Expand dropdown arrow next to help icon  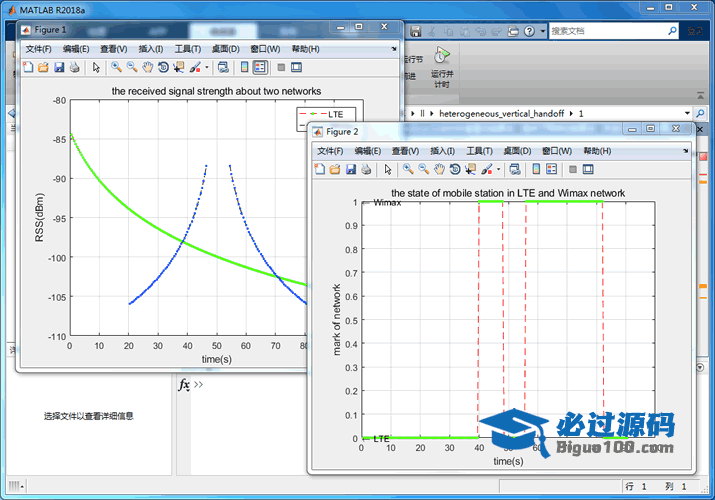543,31
